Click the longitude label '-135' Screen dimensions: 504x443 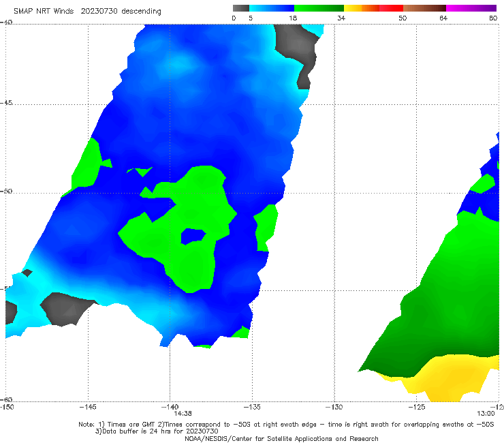[252, 407]
